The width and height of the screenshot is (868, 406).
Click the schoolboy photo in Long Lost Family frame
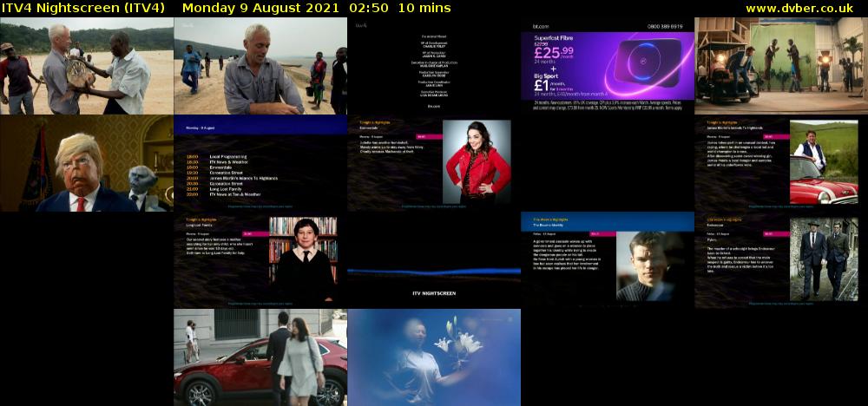pyautogui.click(x=303, y=259)
